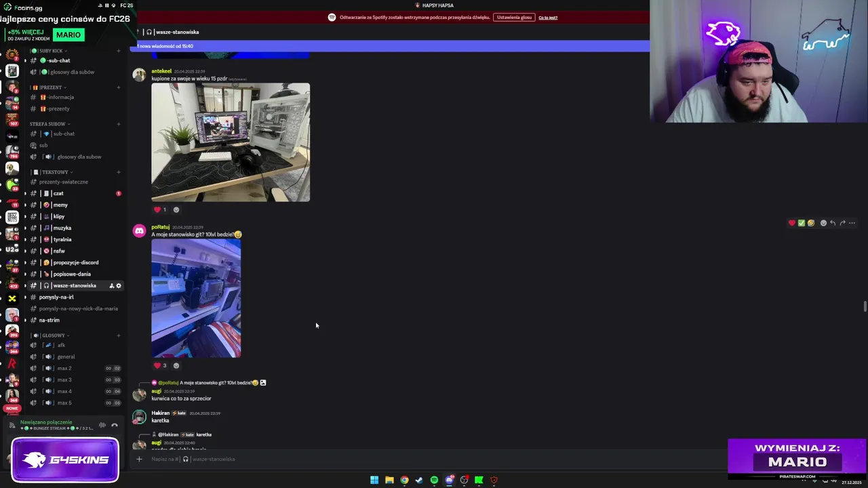Click invite icon on wasze-stanowiska channel

click(111, 285)
